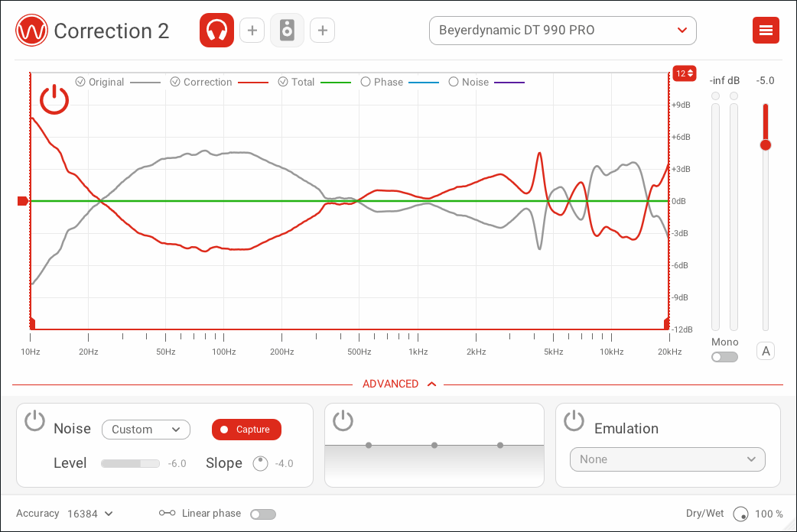Toggle the Linear phase switch

click(263, 514)
